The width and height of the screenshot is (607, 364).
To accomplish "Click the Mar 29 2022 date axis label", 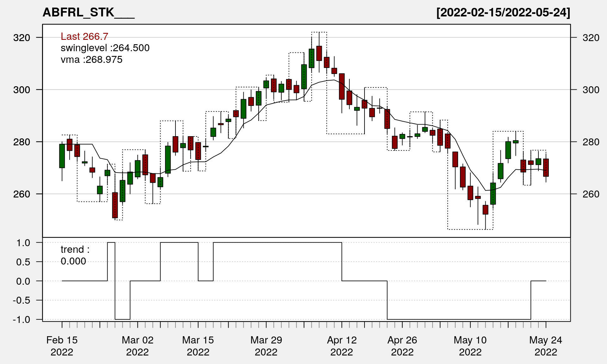I will click(266, 346).
